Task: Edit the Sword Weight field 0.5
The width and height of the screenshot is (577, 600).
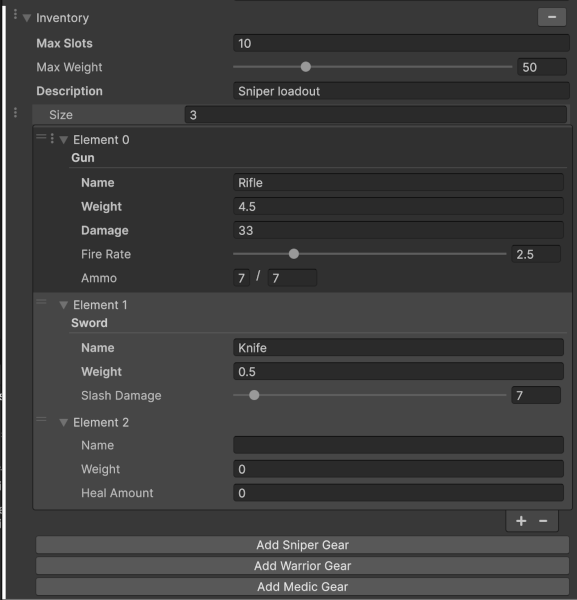Action: [398, 372]
